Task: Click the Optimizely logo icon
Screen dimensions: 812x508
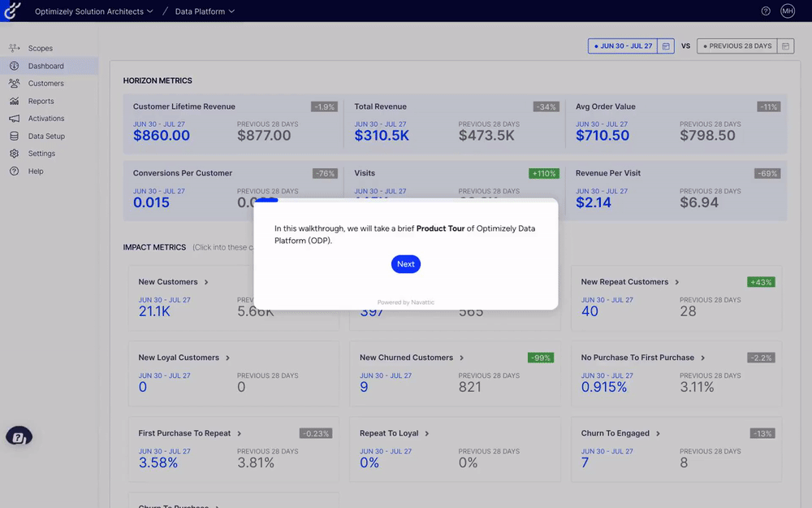Action: 12,11
